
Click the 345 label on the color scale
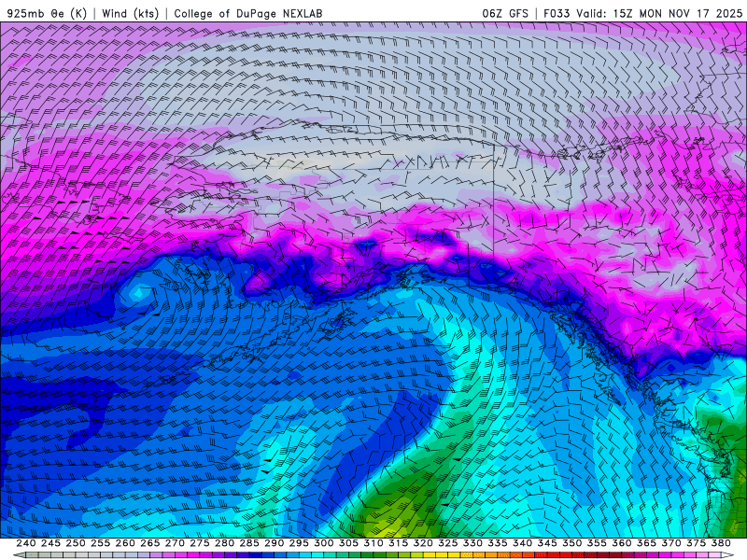point(547,543)
